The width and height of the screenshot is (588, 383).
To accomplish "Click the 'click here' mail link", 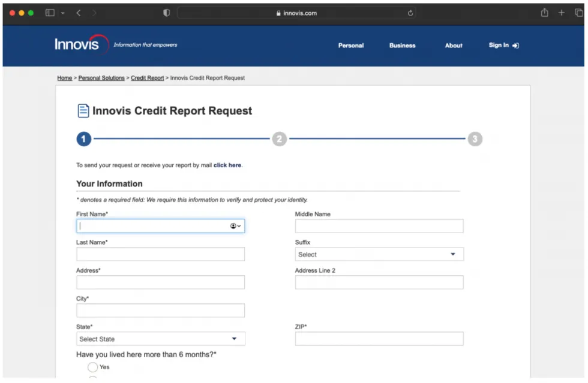I will (x=227, y=165).
